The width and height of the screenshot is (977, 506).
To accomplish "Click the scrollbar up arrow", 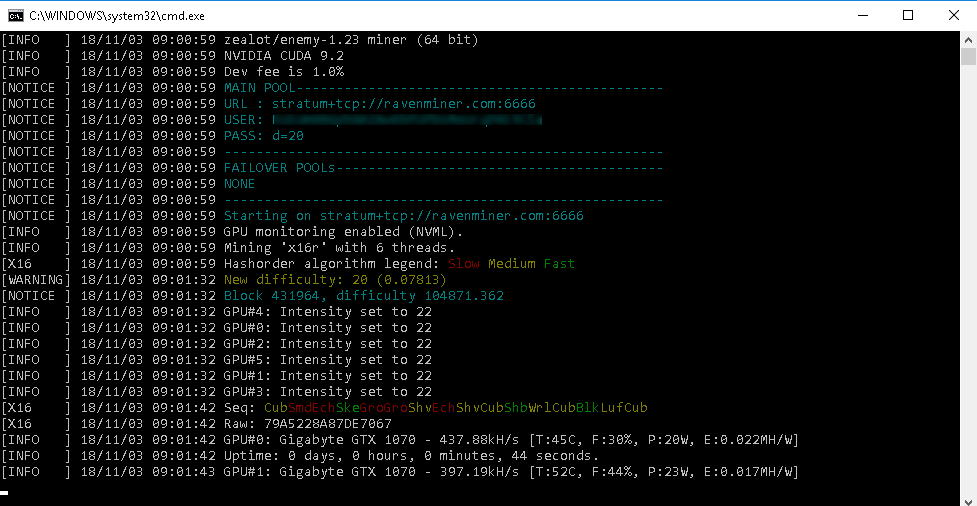I will coord(968,38).
